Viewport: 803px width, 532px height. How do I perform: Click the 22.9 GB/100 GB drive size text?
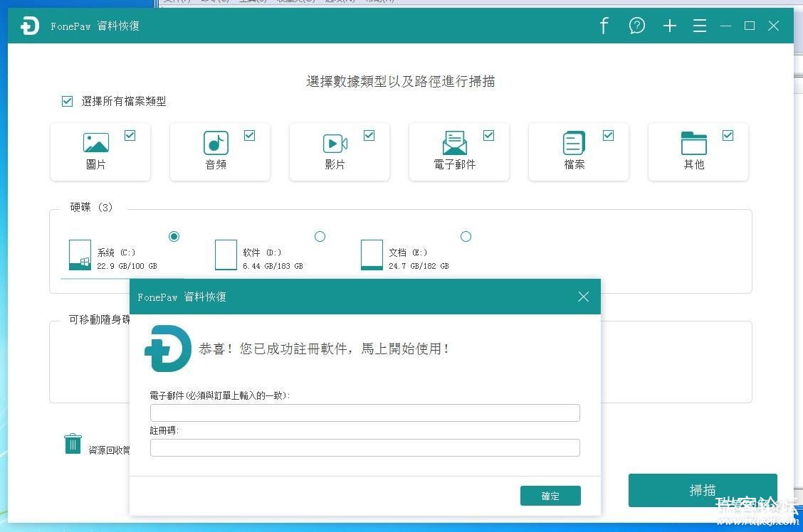point(127,266)
